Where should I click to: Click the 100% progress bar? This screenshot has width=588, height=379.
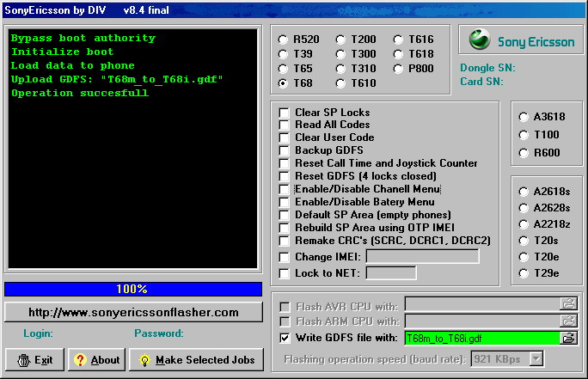click(x=133, y=289)
